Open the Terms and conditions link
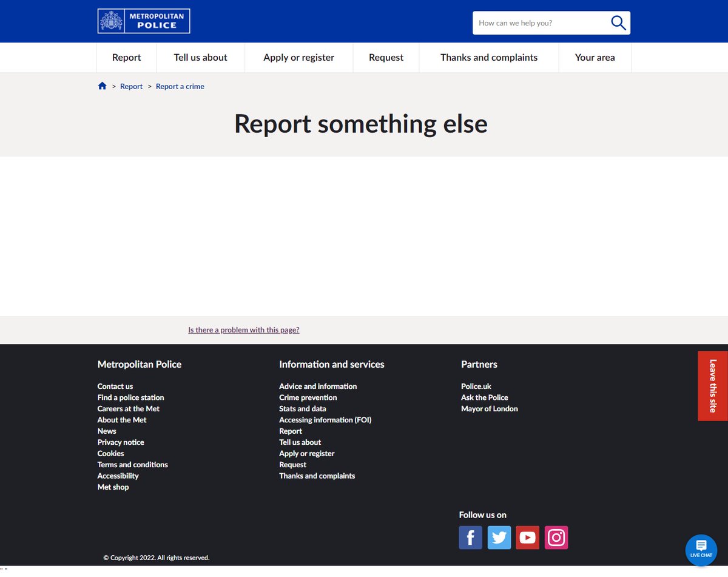Viewport: 728px width, 577px height. pos(133,465)
